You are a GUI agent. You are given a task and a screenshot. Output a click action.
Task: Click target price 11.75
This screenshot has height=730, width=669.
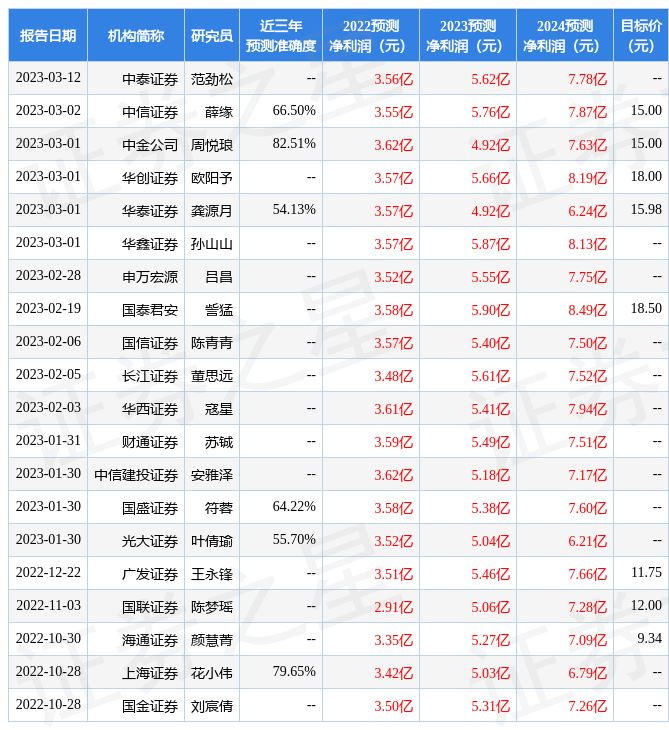(646, 573)
